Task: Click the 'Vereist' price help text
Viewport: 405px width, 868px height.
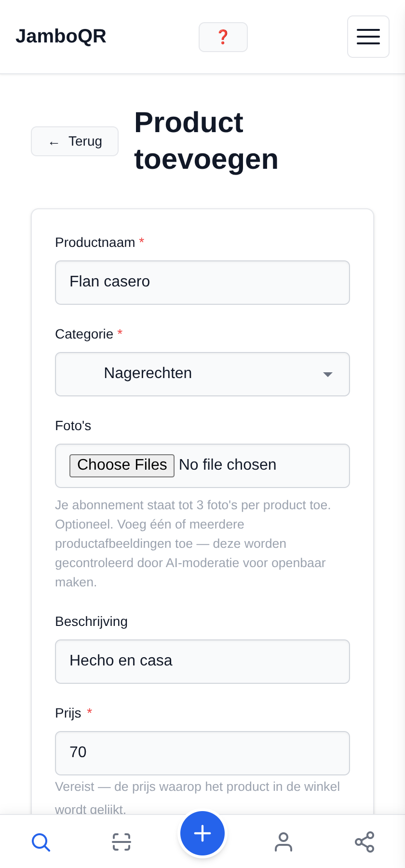Action: [x=198, y=798]
